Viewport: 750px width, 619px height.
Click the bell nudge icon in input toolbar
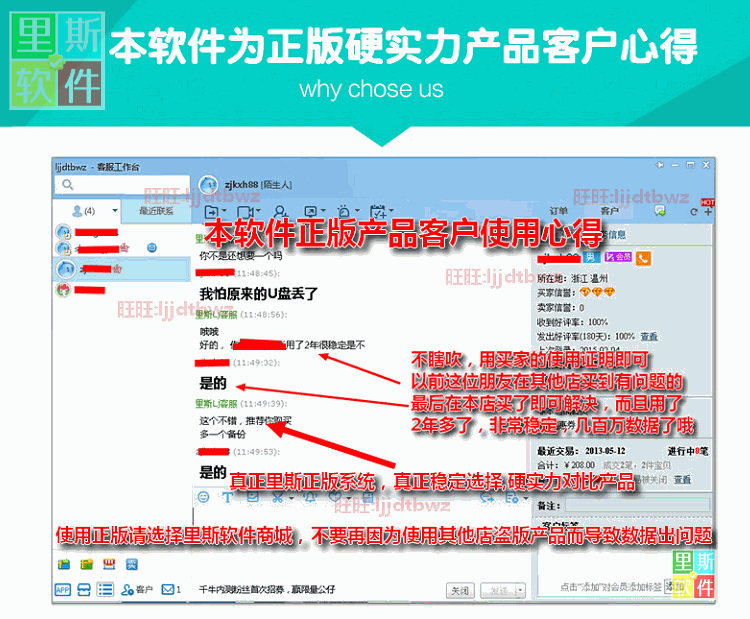point(311,497)
